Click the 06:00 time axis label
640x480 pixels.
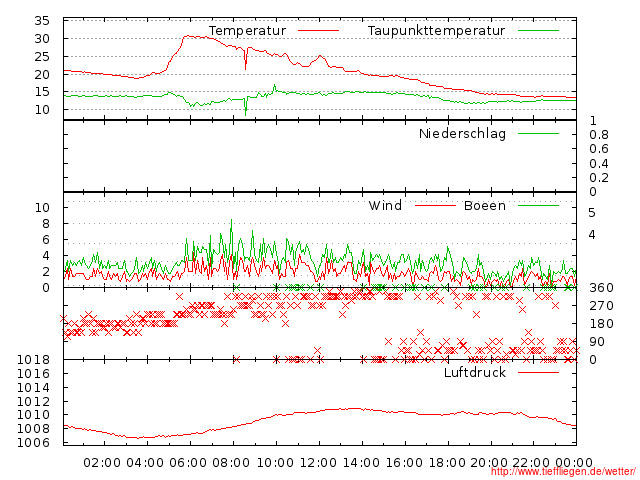(x=188, y=463)
